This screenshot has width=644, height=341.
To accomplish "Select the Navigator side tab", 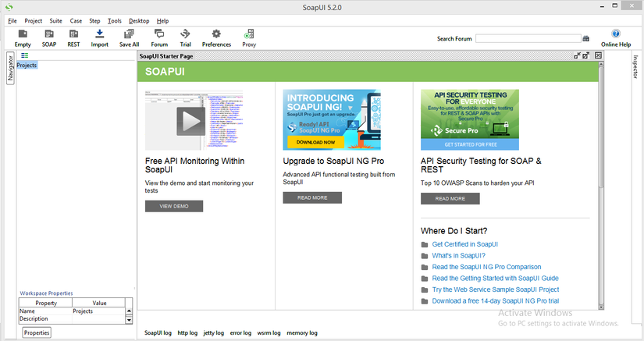I will coord(10,68).
